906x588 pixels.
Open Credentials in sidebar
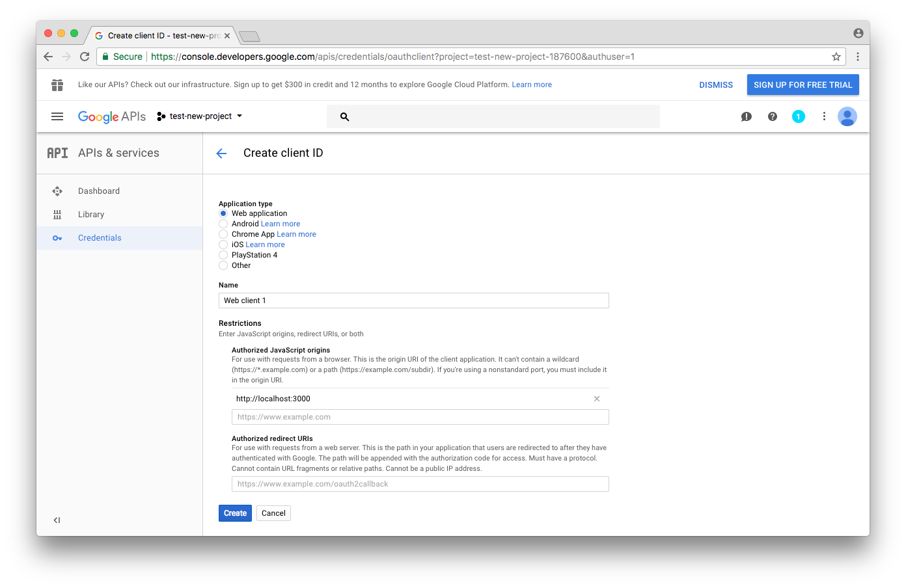100,238
